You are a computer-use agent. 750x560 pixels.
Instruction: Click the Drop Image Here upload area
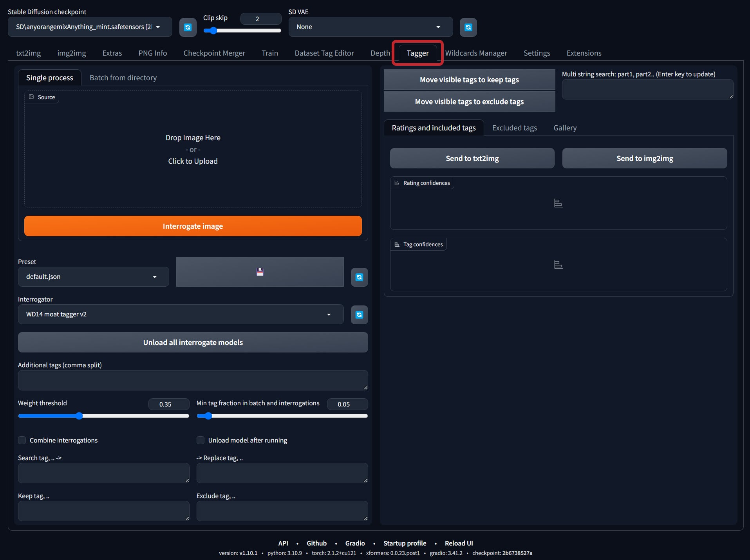[x=193, y=149]
